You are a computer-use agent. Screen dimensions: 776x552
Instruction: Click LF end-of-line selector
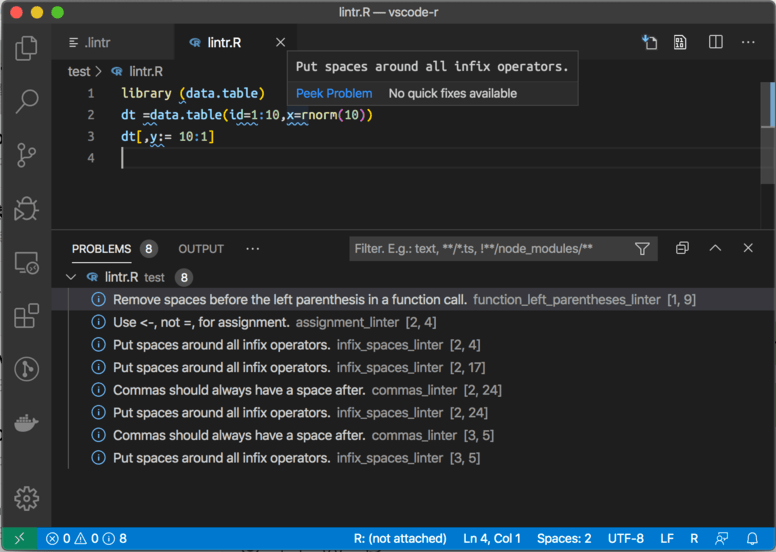pyautogui.click(x=667, y=539)
